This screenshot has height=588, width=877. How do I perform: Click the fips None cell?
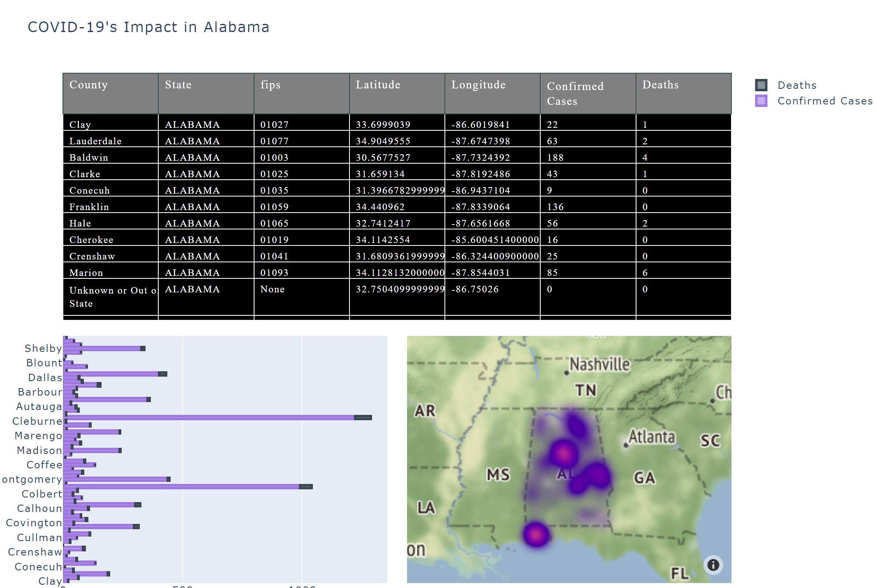point(301,297)
